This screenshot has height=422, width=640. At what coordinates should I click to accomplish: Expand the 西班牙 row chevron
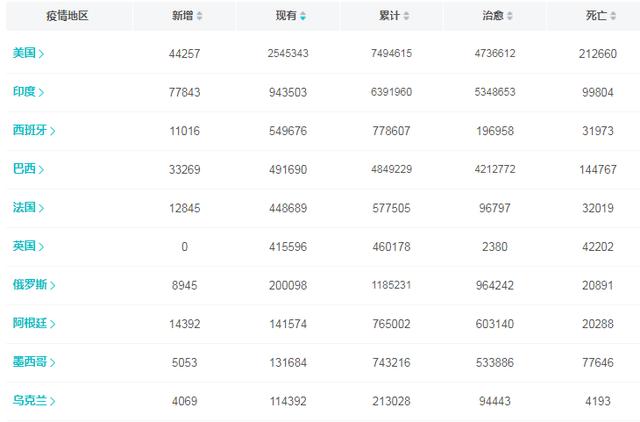53,131
